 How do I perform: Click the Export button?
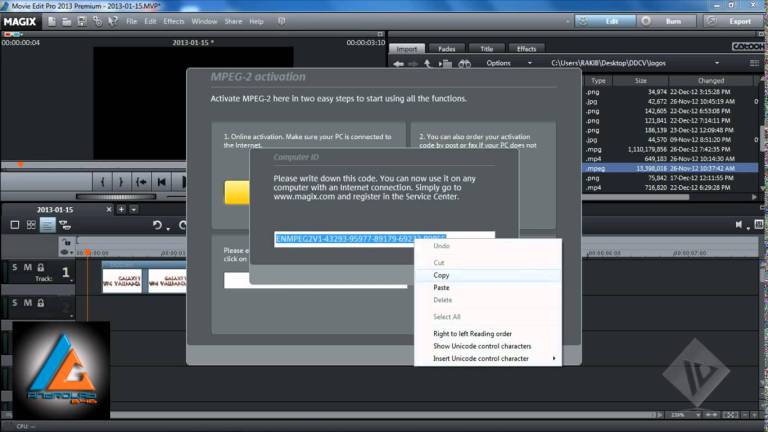(734, 21)
